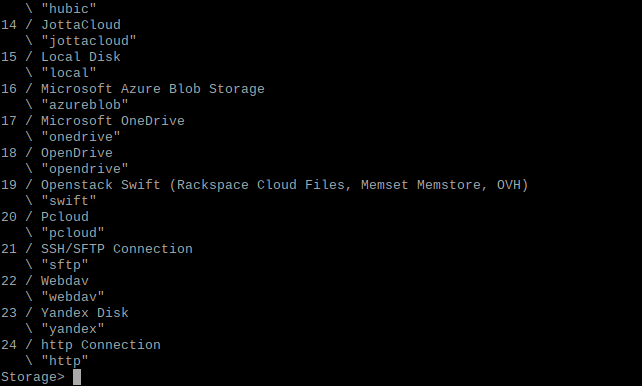Click the Yandex Disk entry
Viewport: 642px width, 386px height.
point(65,313)
